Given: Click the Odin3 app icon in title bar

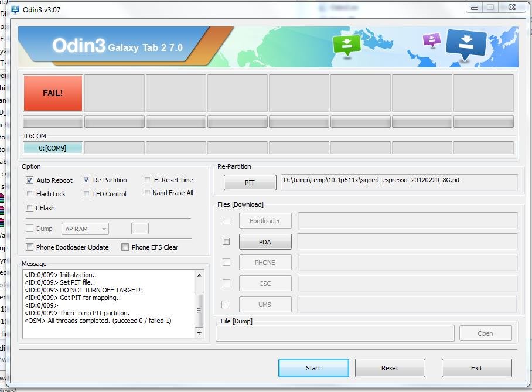Looking at the screenshot, I should coord(15,10).
